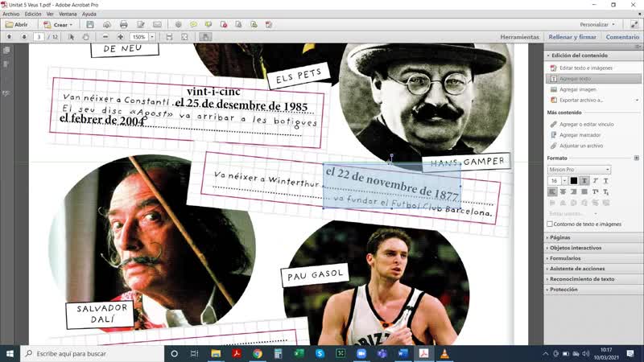Select the Hand pan tool
This screenshot has width=644, height=362.
click(86, 37)
